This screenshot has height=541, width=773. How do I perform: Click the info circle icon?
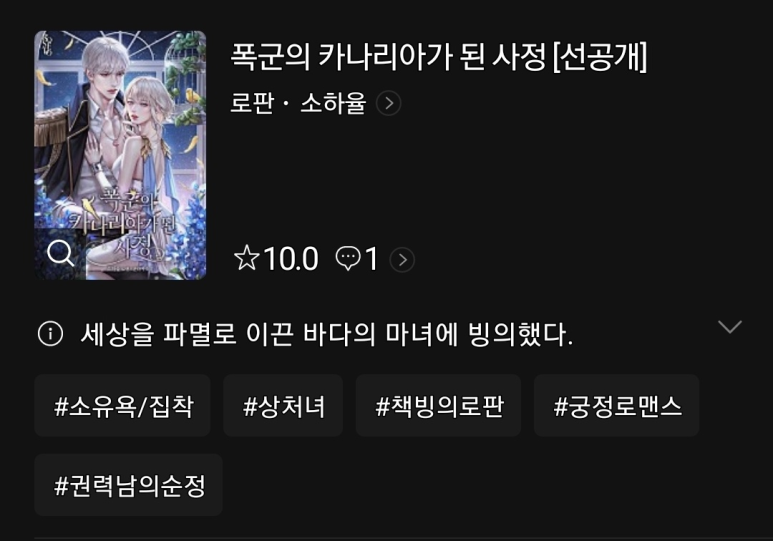tap(50, 334)
